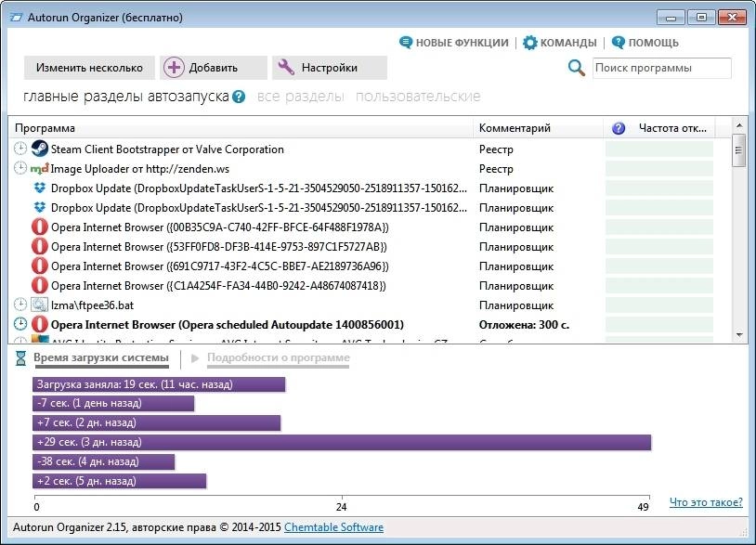Click the Steam icon in the Steam Client Bootstrapper row
Screen dimensions: 756x545
(40, 149)
